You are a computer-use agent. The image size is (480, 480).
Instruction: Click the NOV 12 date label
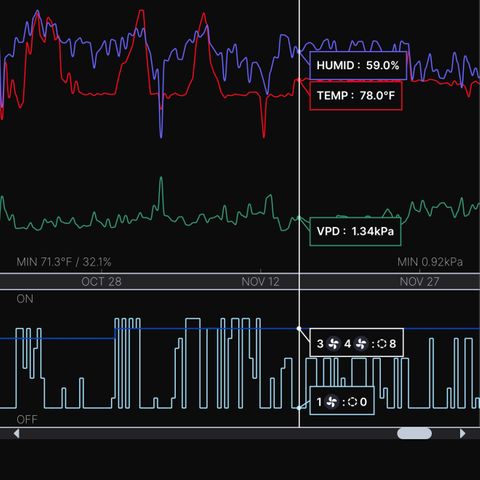(x=260, y=282)
